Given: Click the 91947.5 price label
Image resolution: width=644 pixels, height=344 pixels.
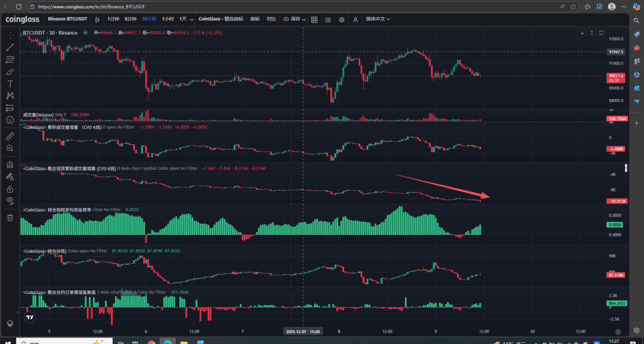Looking at the screenshot, I should 616,52.
